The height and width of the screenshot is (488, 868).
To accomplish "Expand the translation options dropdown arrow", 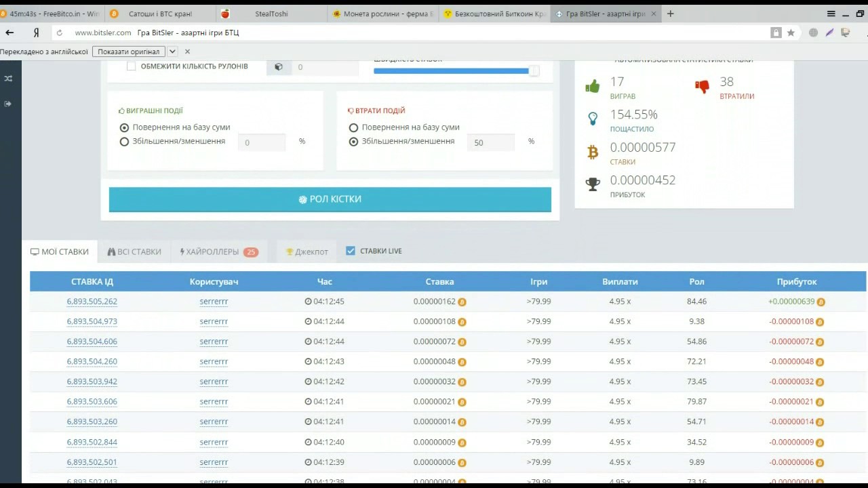I will click(172, 52).
